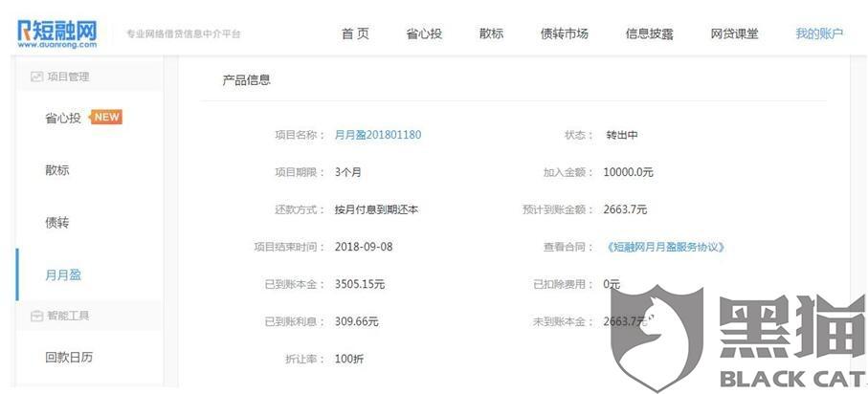Click the 项目管理 sidebar heading
The height and width of the screenshot is (394, 868).
pyautogui.click(x=68, y=77)
